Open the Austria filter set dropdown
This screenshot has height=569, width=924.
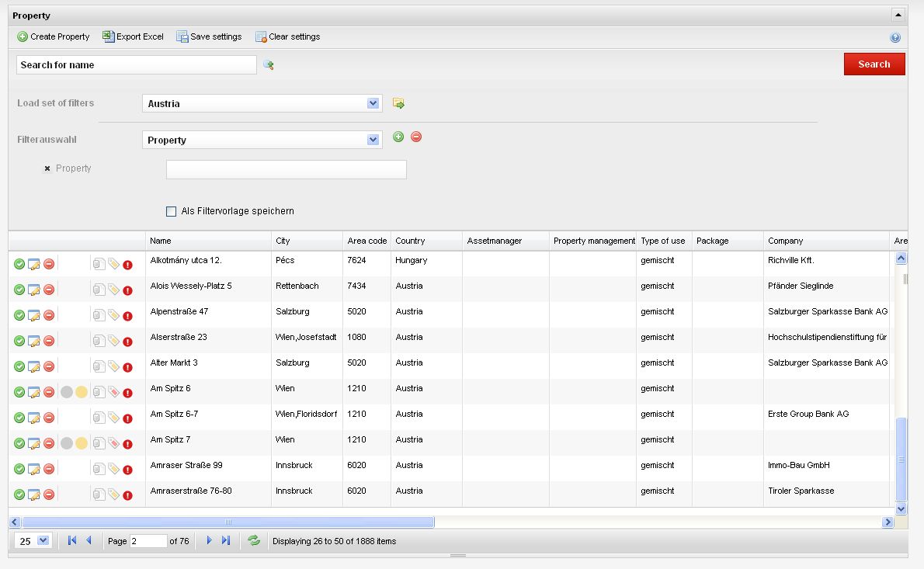point(373,103)
